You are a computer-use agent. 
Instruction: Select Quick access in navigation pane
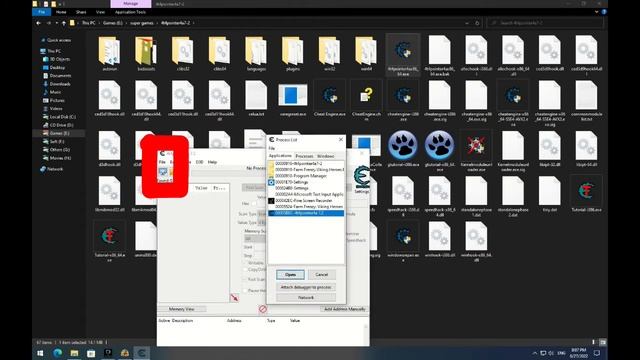(59, 40)
